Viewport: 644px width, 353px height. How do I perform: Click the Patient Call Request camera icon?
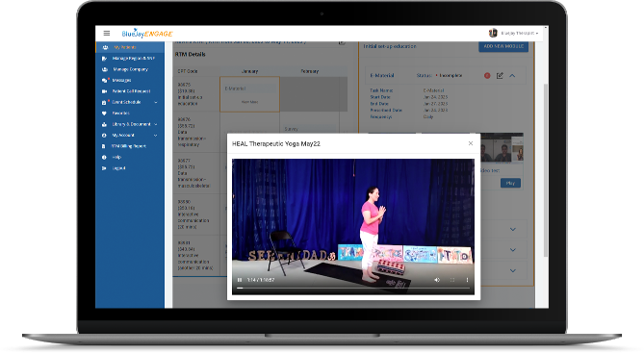tap(104, 91)
